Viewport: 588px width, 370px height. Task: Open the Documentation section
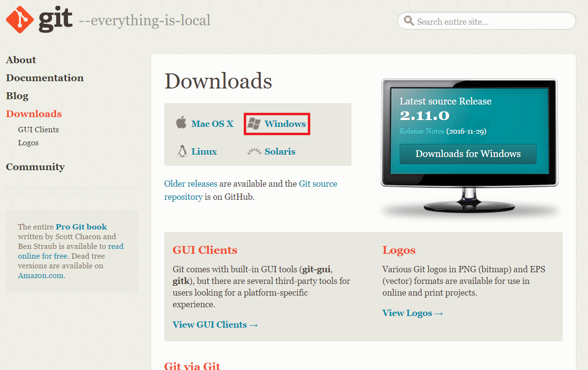pyautogui.click(x=45, y=78)
